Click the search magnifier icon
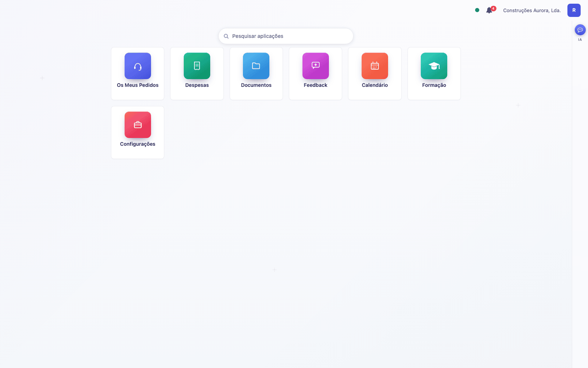Viewport: 588px width, 368px height. click(x=226, y=36)
